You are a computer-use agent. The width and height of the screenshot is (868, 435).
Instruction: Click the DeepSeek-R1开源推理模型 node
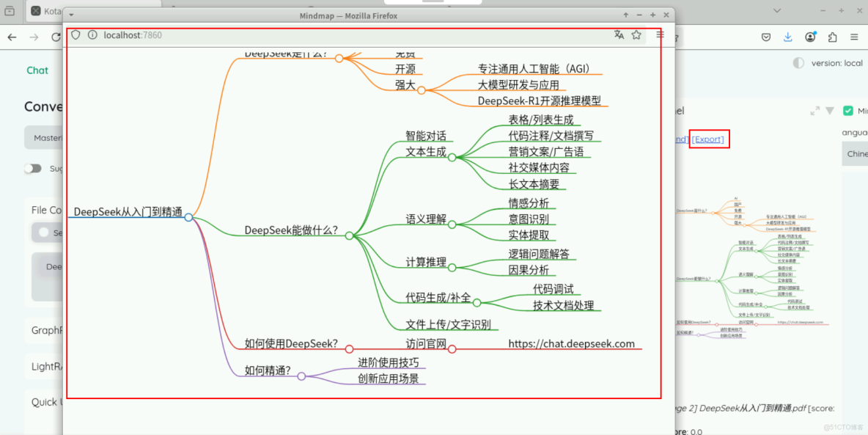pos(539,100)
